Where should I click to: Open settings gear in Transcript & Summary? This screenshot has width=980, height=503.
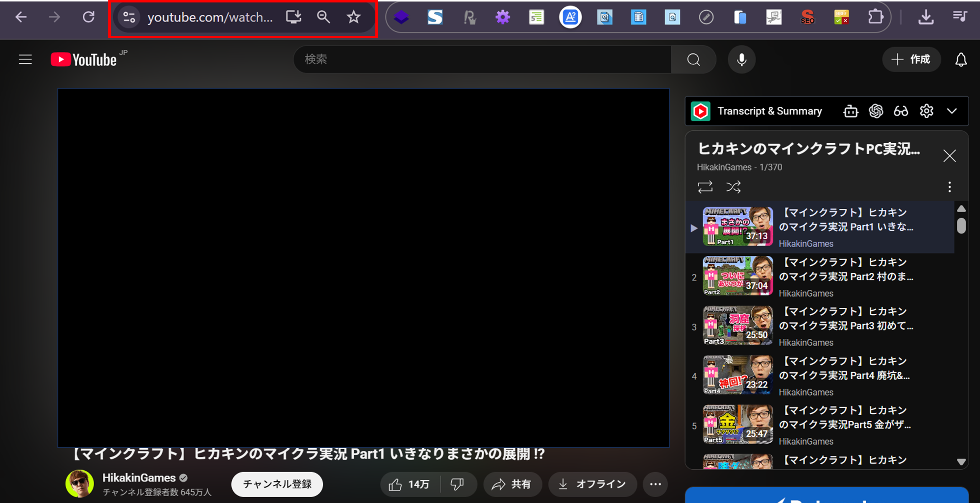[926, 111]
